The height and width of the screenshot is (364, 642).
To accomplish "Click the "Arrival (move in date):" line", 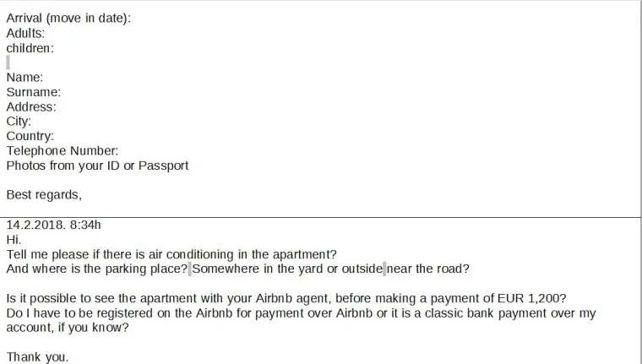I will coord(68,19).
